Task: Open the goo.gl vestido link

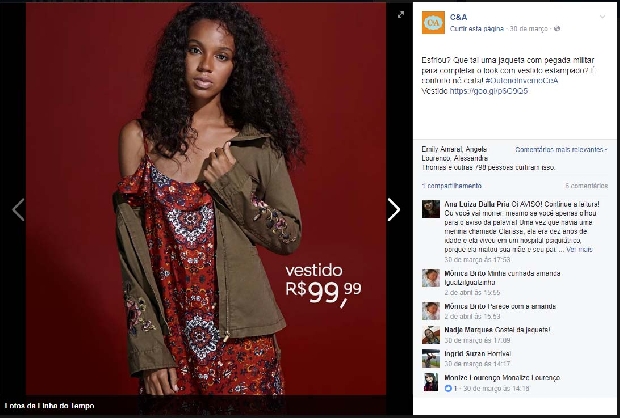Action: (x=489, y=91)
